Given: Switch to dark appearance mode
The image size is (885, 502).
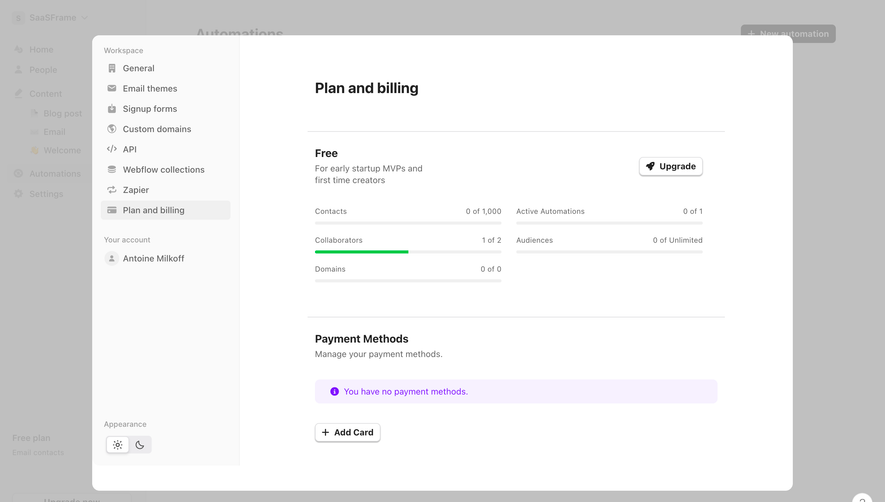Looking at the screenshot, I should point(140,445).
